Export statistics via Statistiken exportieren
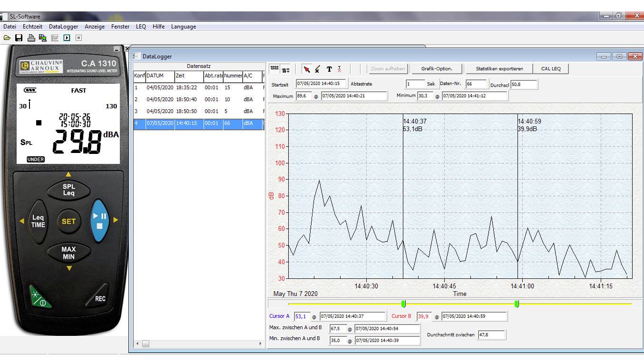The height and width of the screenshot is (362, 644). click(x=498, y=68)
